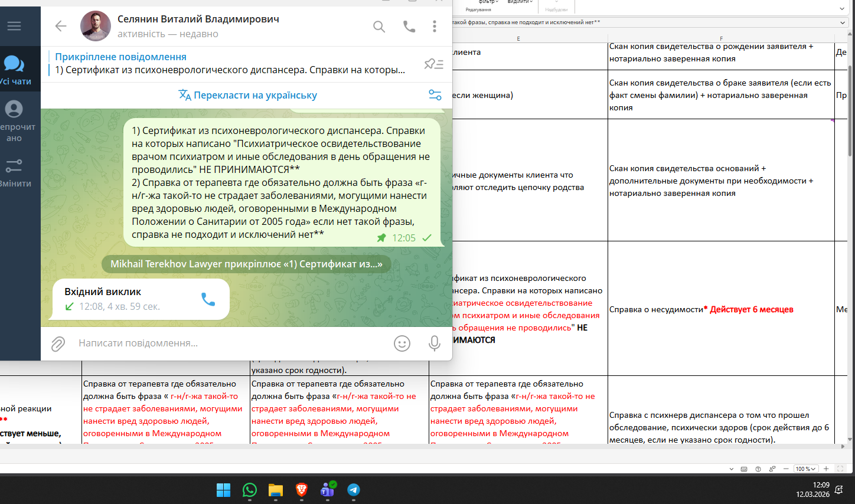Image resolution: width=855 pixels, height=504 pixels.
Task: Select cell about свидетельства о рождении заявителя
Action: (x=721, y=56)
